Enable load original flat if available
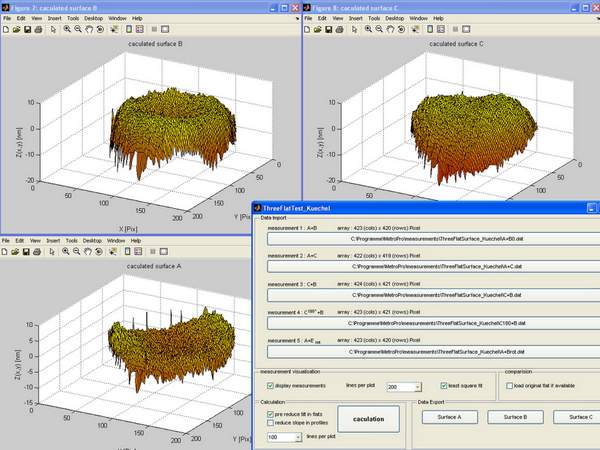The height and width of the screenshot is (450, 600). coord(509,386)
